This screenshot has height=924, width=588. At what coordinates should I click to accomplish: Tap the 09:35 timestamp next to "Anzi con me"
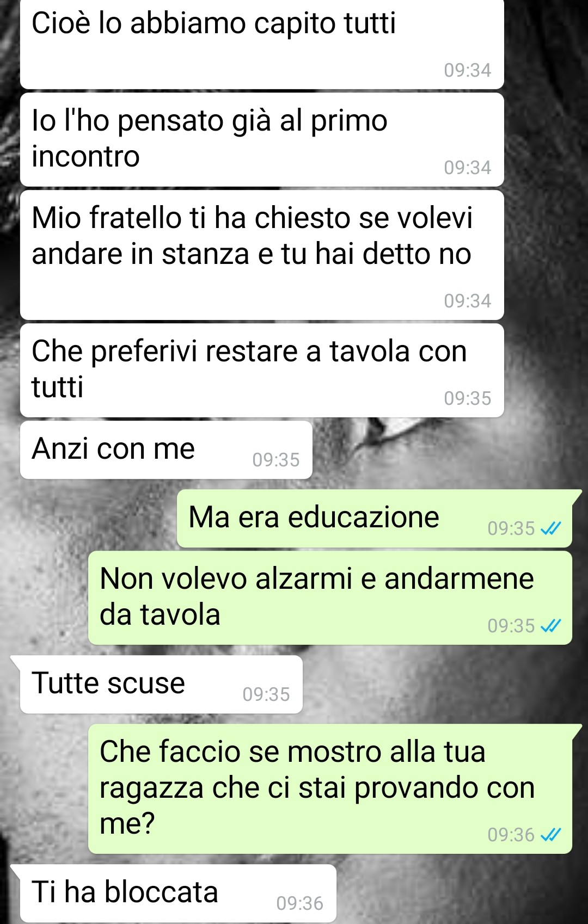(275, 460)
